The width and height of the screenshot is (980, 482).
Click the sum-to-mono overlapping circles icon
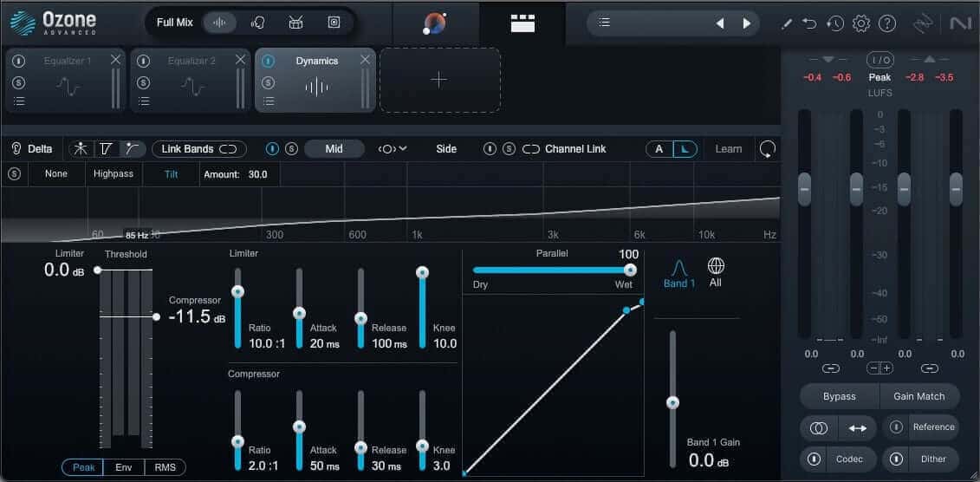[819, 427]
